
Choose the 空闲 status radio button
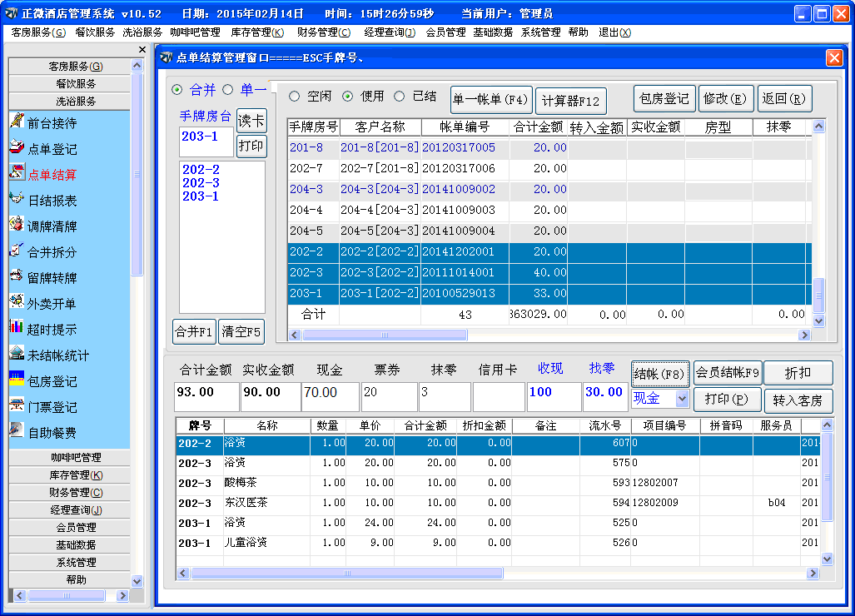295,97
